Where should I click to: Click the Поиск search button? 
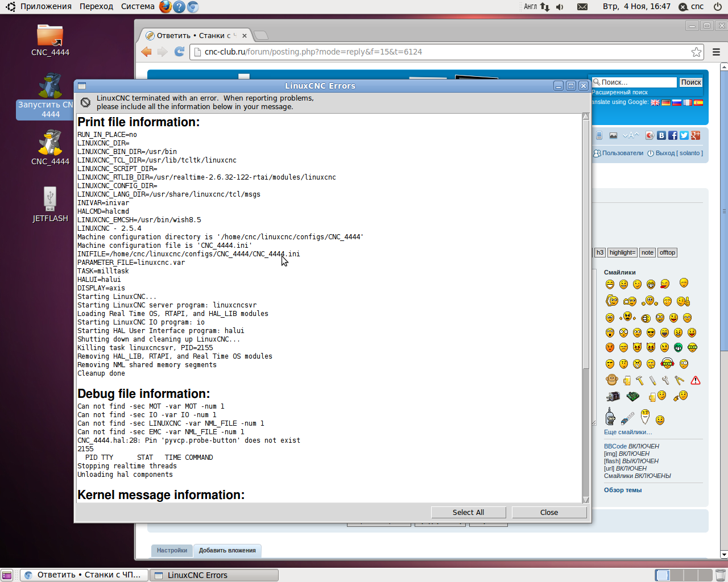[x=691, y=82]
